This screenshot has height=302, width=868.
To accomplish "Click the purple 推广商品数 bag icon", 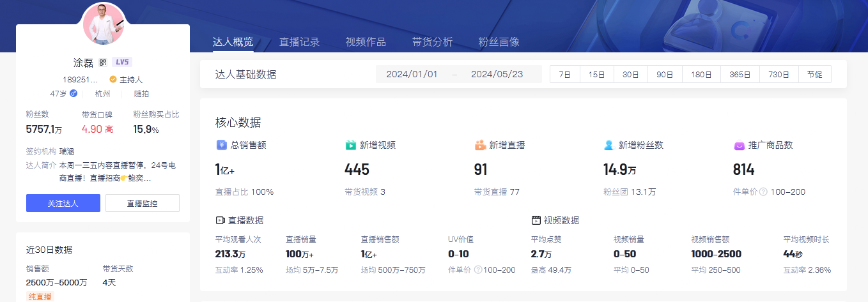I will coord(739,146).
